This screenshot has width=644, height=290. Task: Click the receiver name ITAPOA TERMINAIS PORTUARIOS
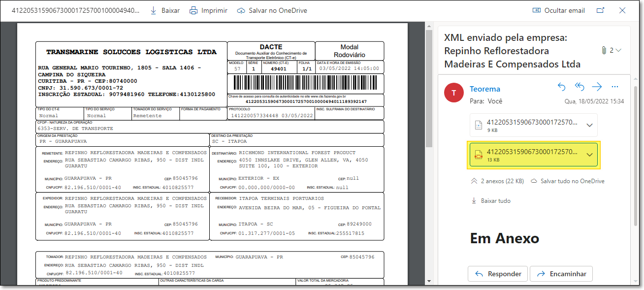[x=281, y=198]
